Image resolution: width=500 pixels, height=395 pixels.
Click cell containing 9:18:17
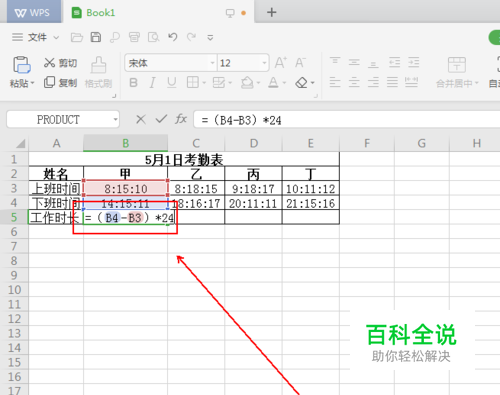pos(253,188)
